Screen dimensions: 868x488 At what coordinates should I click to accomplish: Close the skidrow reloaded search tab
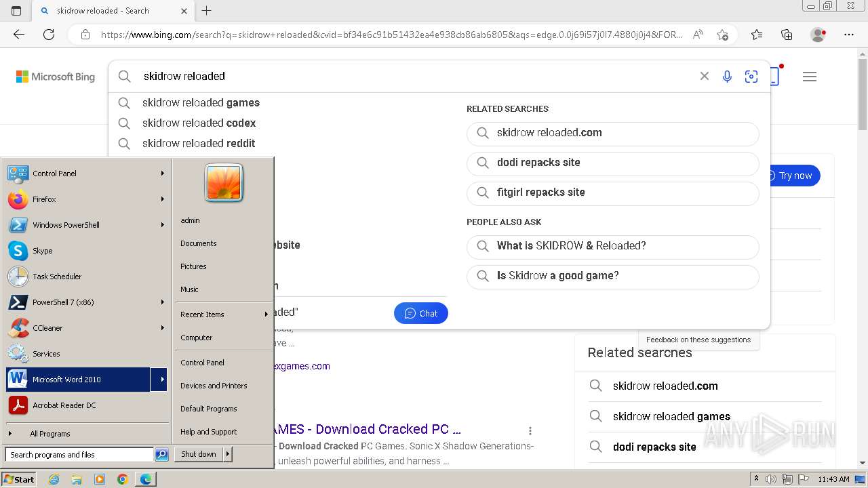tap(184, 11)
